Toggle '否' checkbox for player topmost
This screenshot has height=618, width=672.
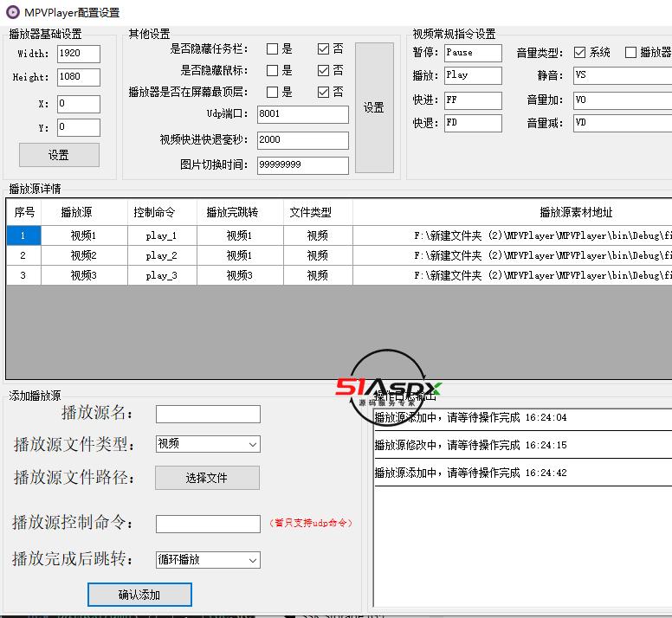[324, 92]
